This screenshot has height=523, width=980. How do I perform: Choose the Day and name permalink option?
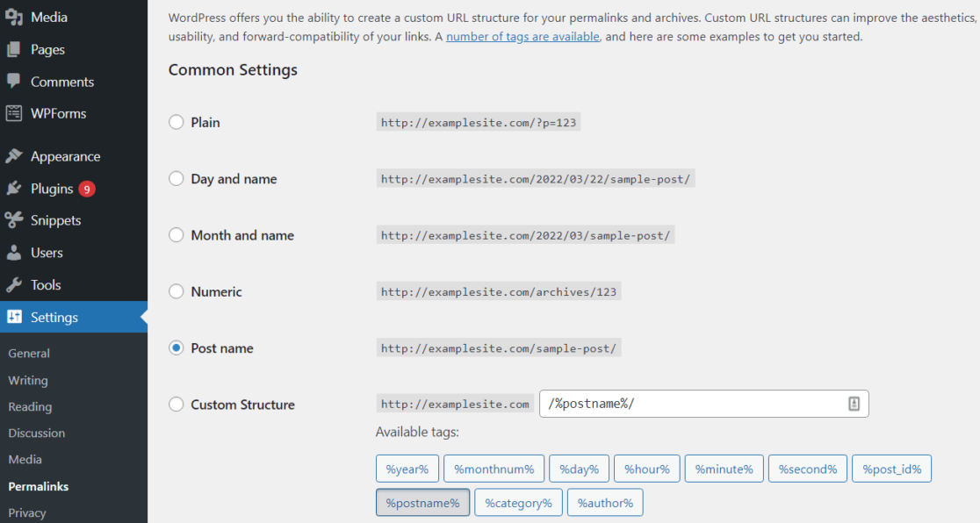(176, 179)
